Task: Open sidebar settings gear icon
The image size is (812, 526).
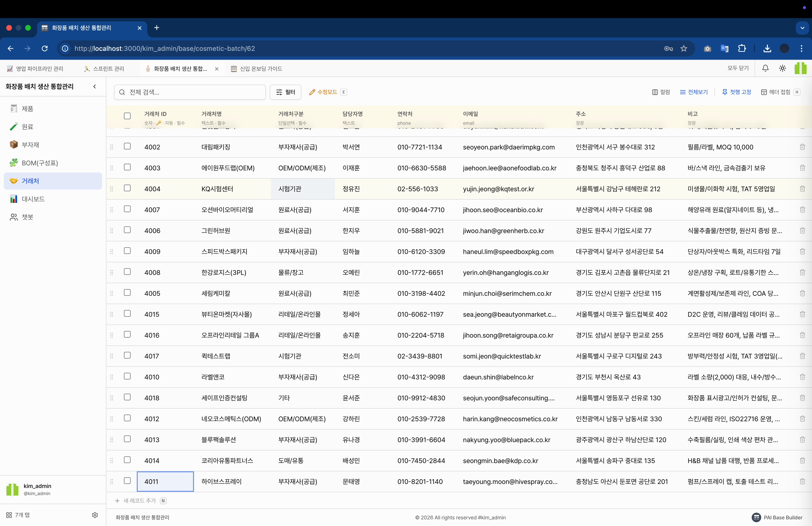Action: [x=95, y=515]
